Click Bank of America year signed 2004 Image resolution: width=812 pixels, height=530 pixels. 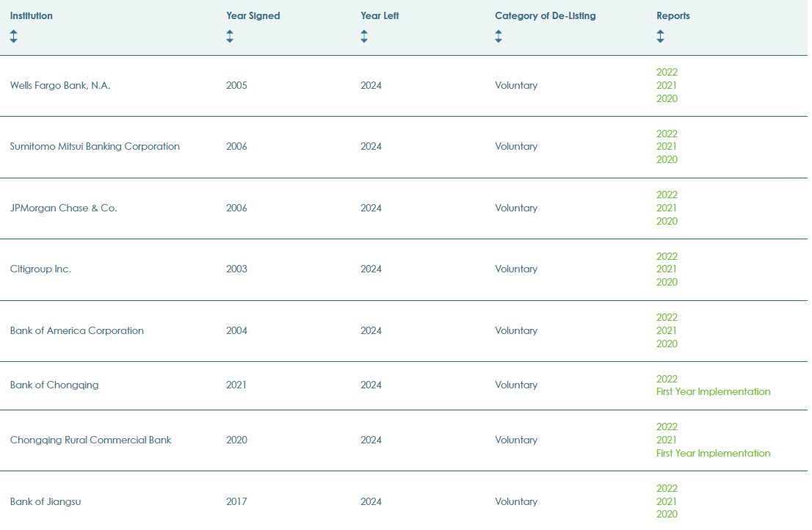pos(236,331)
